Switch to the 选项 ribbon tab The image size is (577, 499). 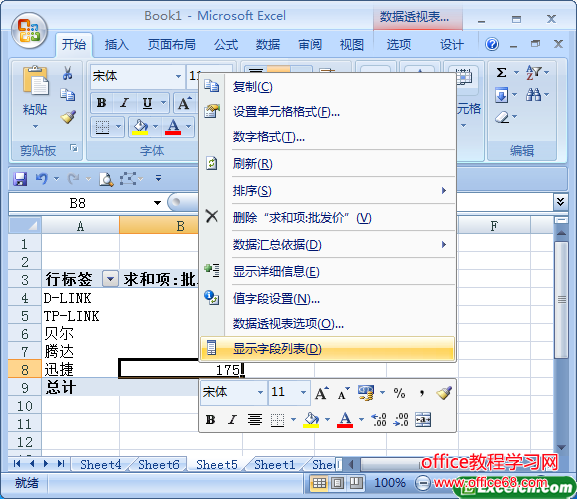(399, 45)
